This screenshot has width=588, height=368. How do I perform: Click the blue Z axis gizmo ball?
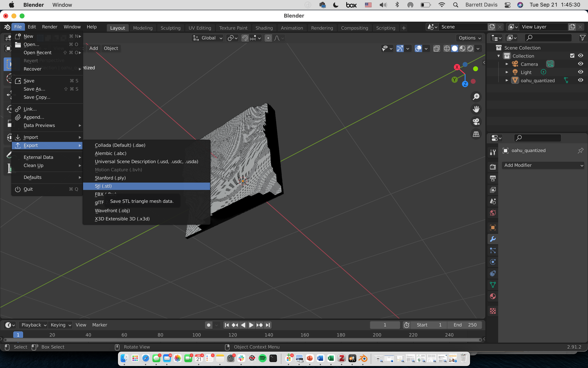[465, 84]
